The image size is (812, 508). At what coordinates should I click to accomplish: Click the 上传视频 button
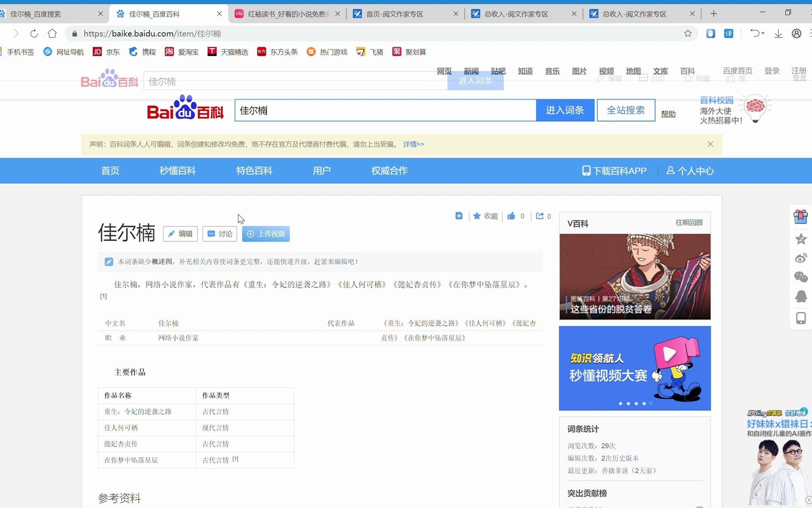pos(266,234)
